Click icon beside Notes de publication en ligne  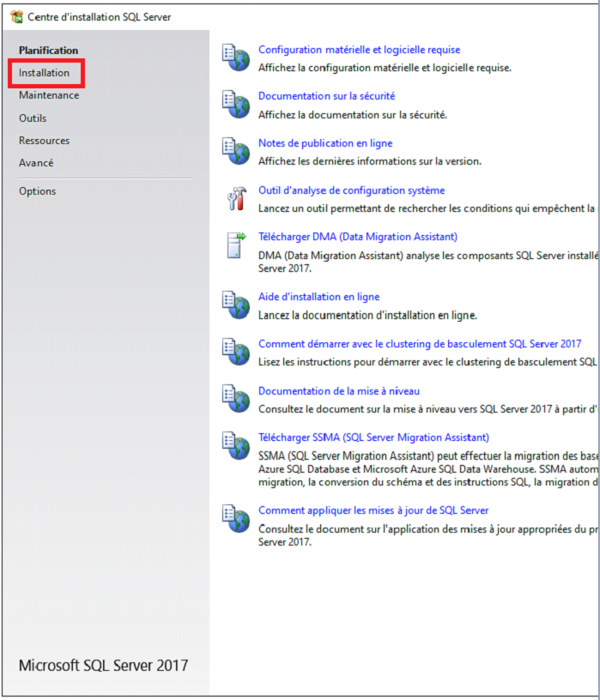[235, 151]
